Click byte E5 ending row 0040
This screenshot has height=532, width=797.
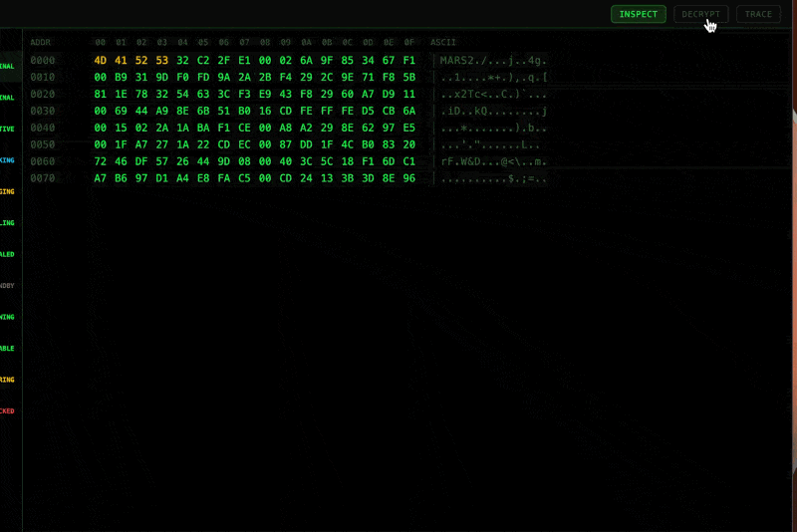pyautogui.click(x=408, y=128)
